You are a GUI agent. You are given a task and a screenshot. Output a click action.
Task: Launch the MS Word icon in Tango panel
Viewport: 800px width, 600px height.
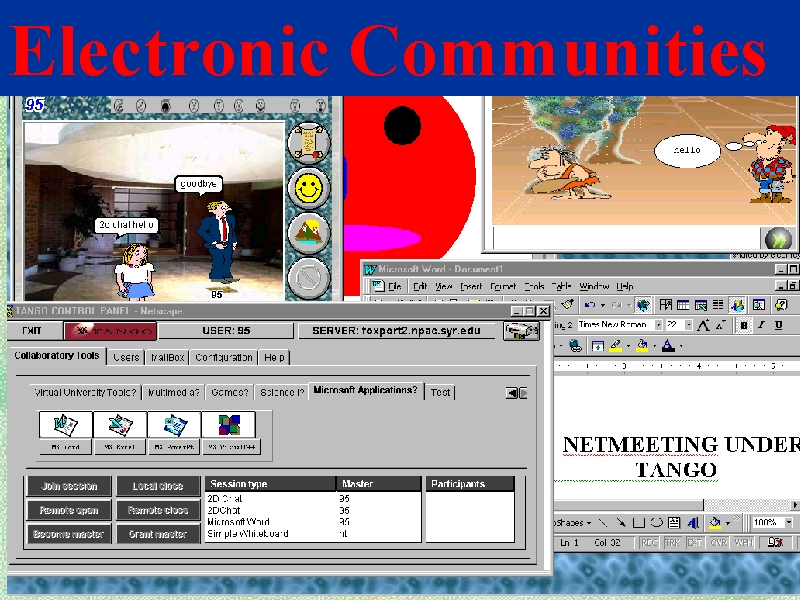pyautogui.click(x=66, y=425)
